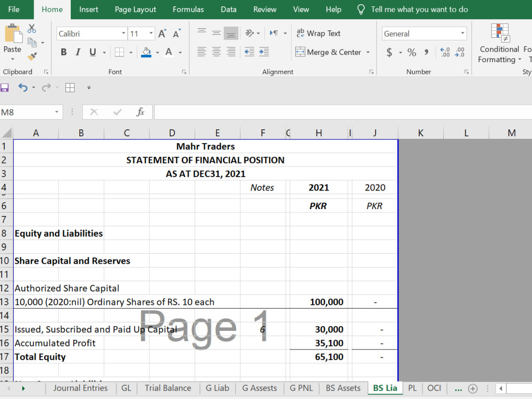This screenshot has height=399, width=532.
Task: Apply the Percent Style format
Action: click(412, 53)
